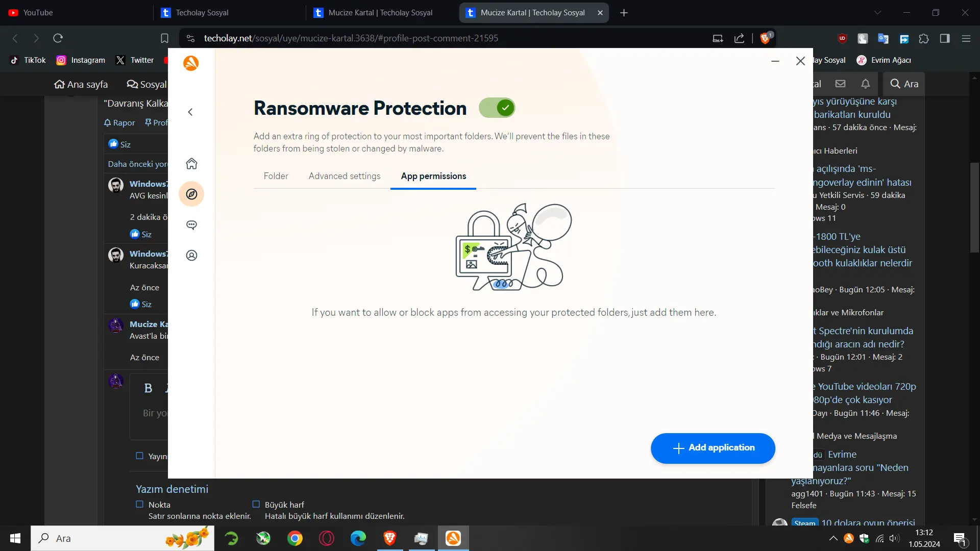Open the Instagram bookmark
Screen dimensions: 980x551
(x=81, y=60)
